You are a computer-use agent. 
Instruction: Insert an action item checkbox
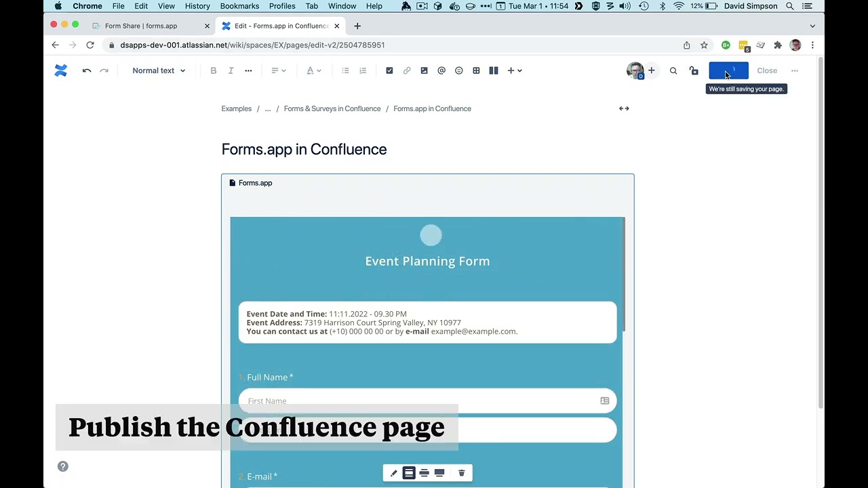tap(389, 70)
